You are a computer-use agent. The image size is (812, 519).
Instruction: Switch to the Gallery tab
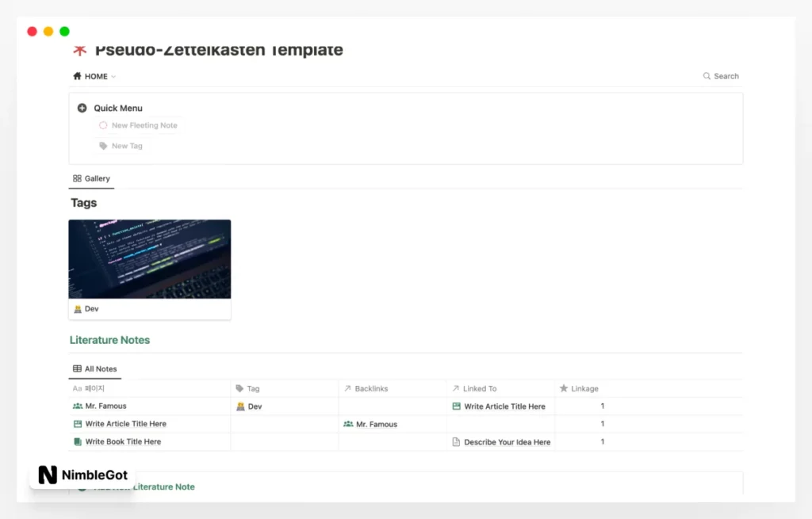(91, 178)
